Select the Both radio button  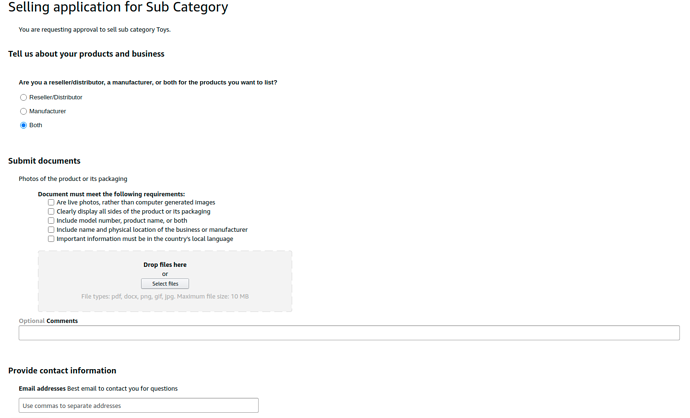(24, 125)
